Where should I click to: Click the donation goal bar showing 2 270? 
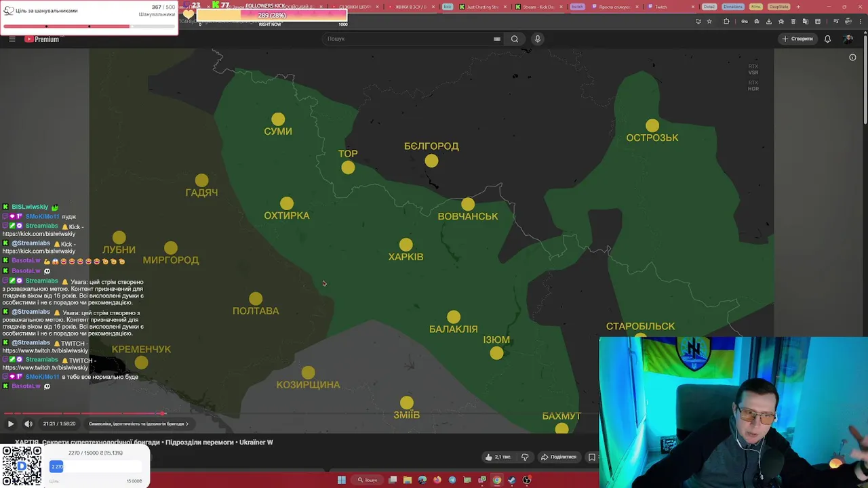pos(96,466)
